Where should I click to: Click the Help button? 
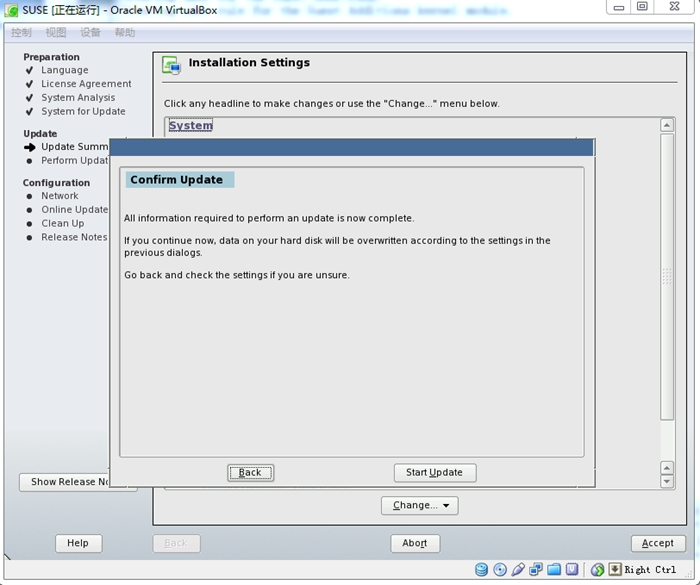(x=78, y=543)
